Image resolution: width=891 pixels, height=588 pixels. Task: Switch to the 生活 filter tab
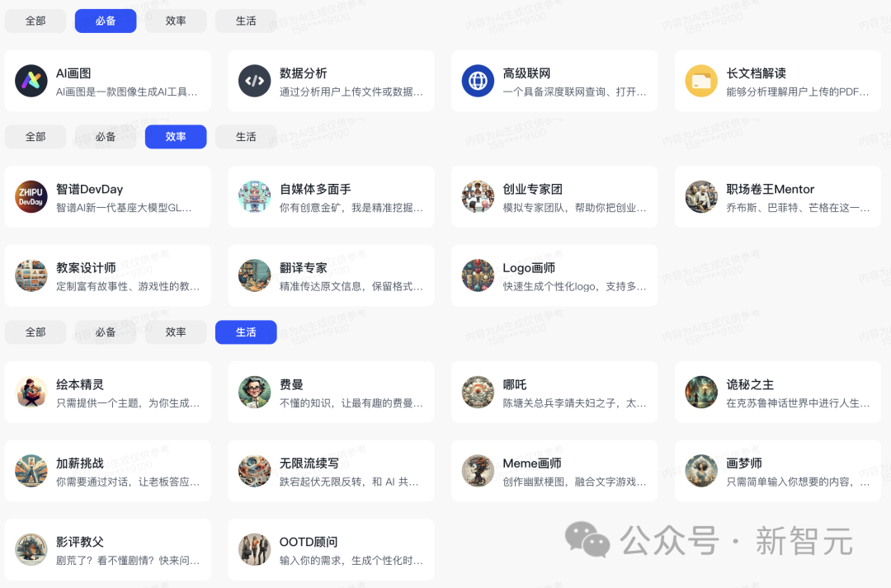point(246,332)
